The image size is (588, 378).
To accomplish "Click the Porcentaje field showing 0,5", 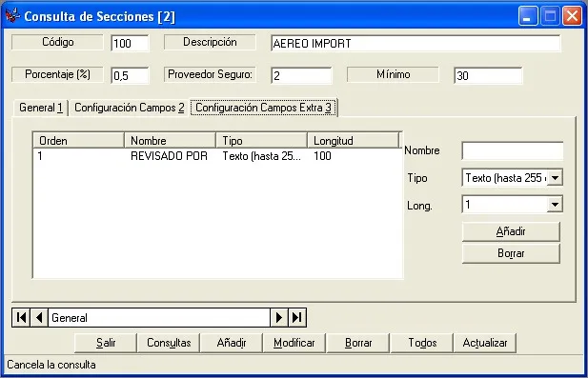I will pyautogui.click(x=130, y=76).
